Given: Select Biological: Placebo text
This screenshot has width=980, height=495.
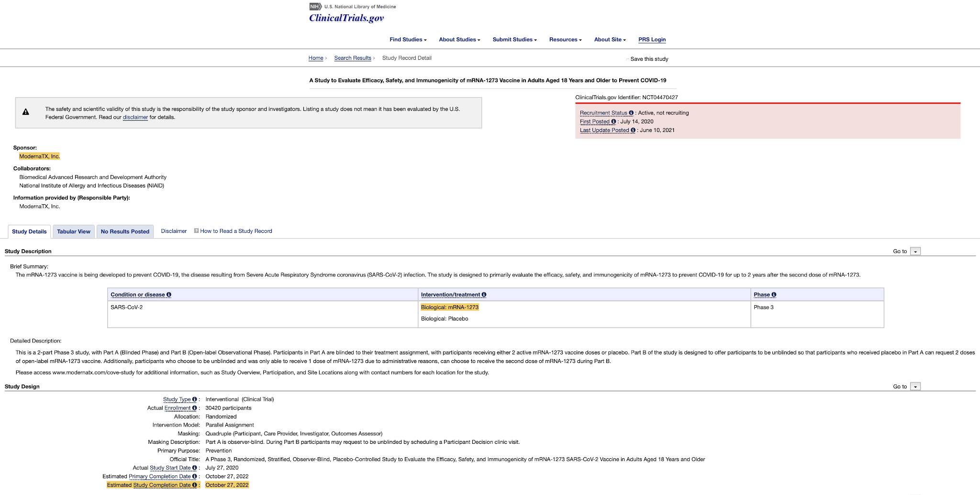Looking at the screenshot, I should click(x=445, y=319).
